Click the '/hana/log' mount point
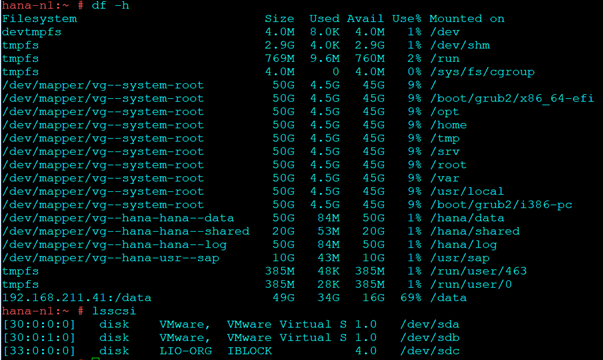The image size is (603, 360). coord(463,245)
